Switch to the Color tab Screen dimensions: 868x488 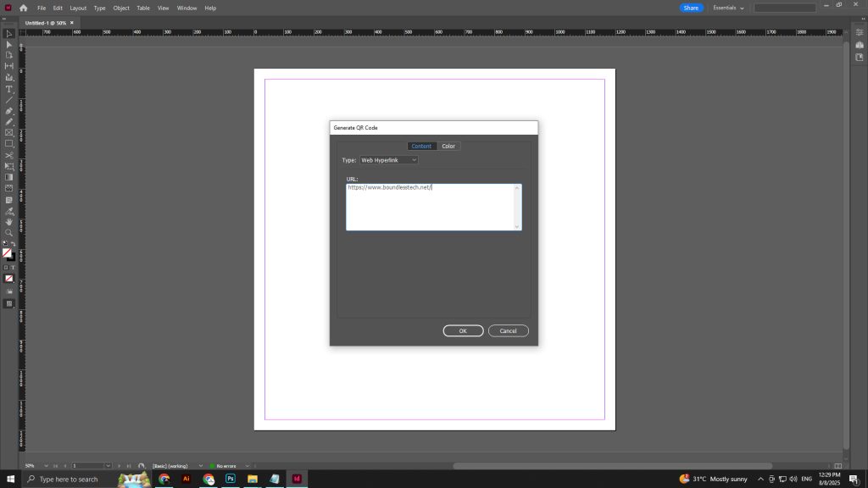448,146
